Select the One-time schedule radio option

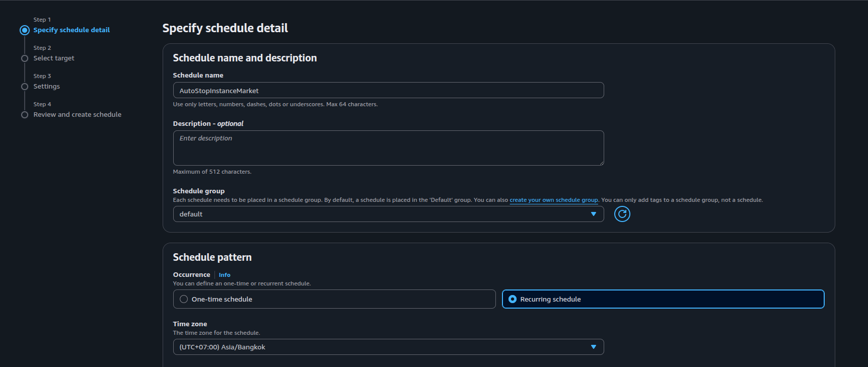[184, 299]
